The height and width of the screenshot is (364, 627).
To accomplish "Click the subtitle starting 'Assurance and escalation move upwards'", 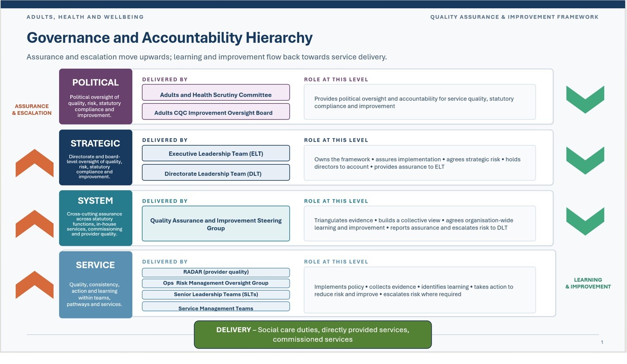I will click(x=207, y=57).
